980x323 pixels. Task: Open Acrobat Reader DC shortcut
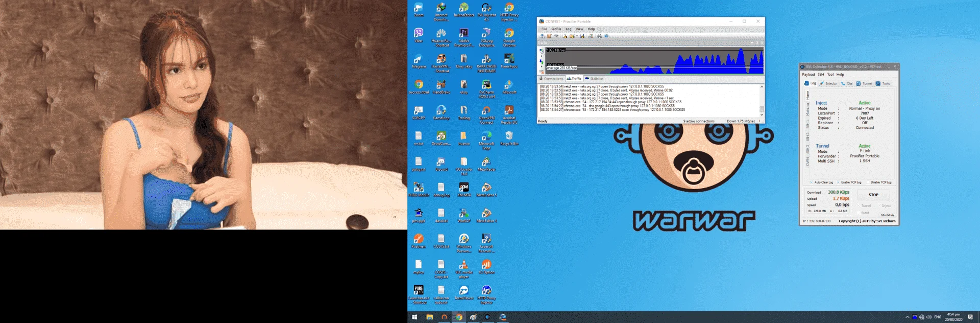tap(509, 114)
